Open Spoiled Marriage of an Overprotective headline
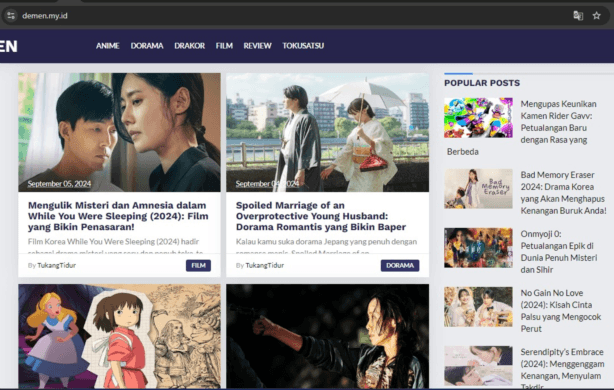The width and height of the screenshot is (614, 390). pos(321,216)
